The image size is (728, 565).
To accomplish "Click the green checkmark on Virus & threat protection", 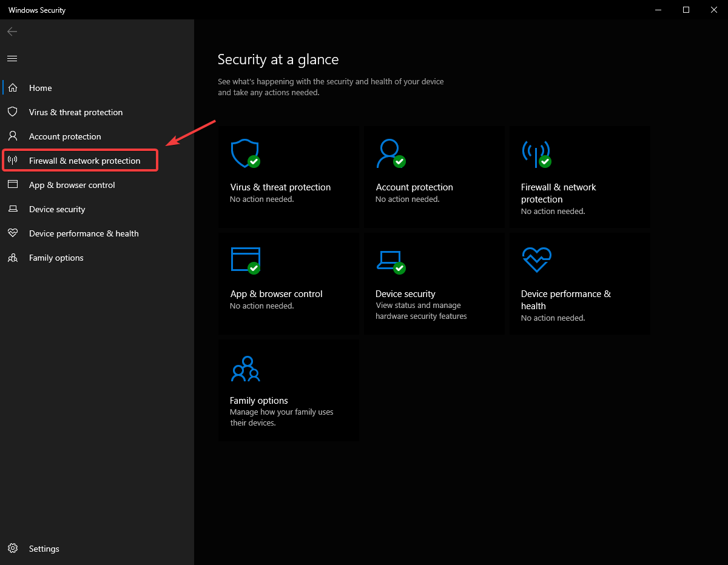I will [254, 162].
